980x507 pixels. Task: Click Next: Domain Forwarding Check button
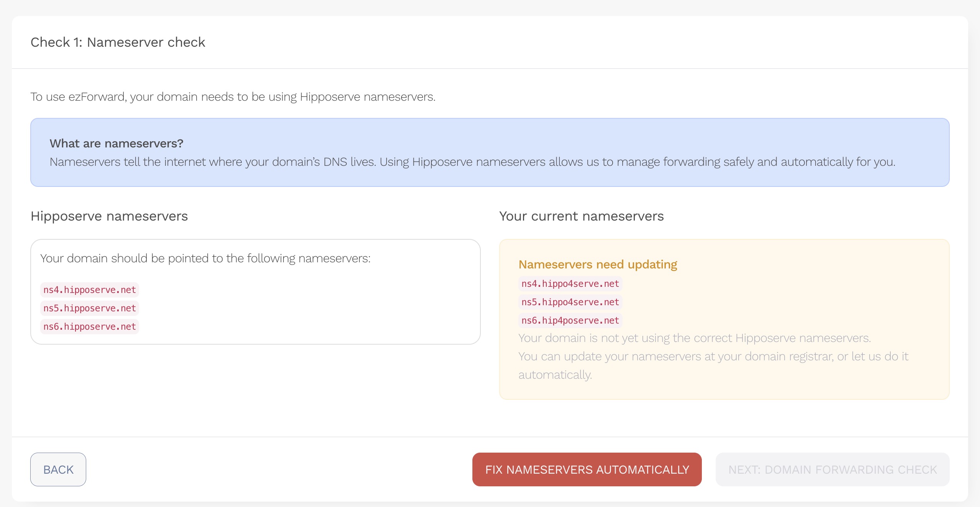(832, 469)
